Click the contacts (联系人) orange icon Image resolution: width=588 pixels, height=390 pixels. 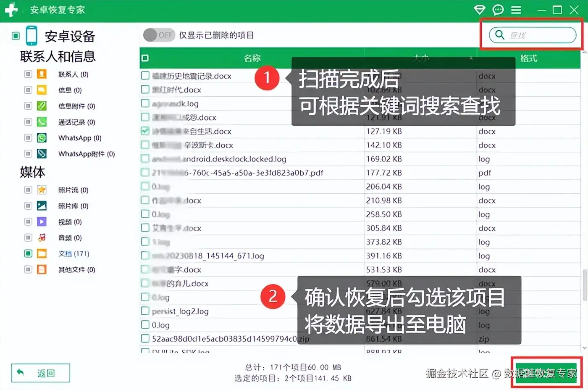pyautogui.click(x=42, y=74)
